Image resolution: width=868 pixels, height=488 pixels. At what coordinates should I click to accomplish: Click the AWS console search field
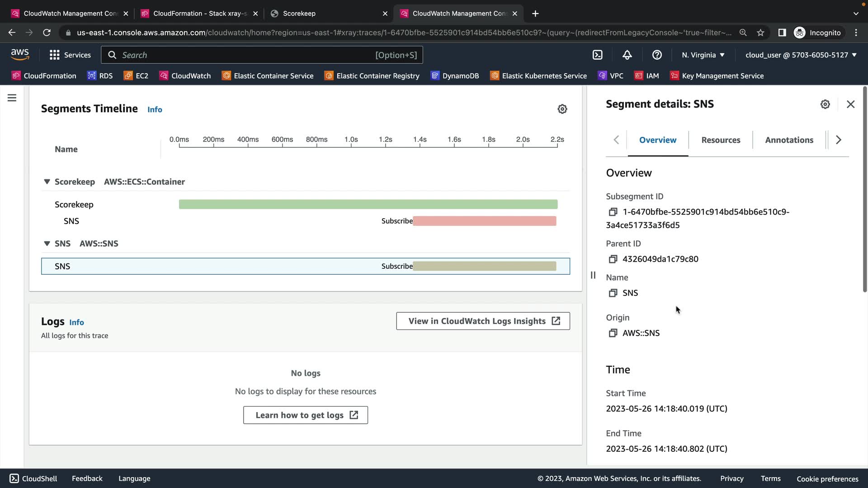pyautogui.click(x=246, y=55)
